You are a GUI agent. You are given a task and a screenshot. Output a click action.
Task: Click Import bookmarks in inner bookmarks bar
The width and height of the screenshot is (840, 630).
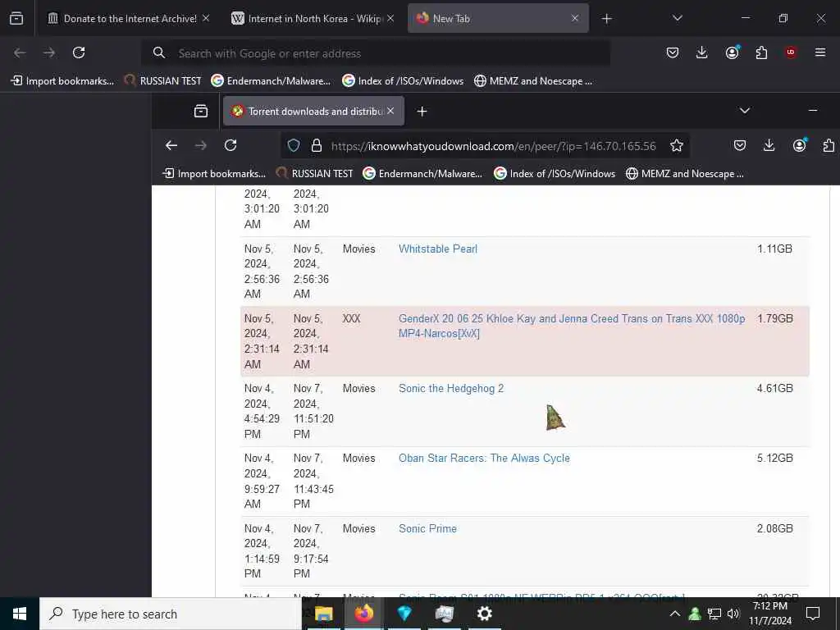point(214,174)
